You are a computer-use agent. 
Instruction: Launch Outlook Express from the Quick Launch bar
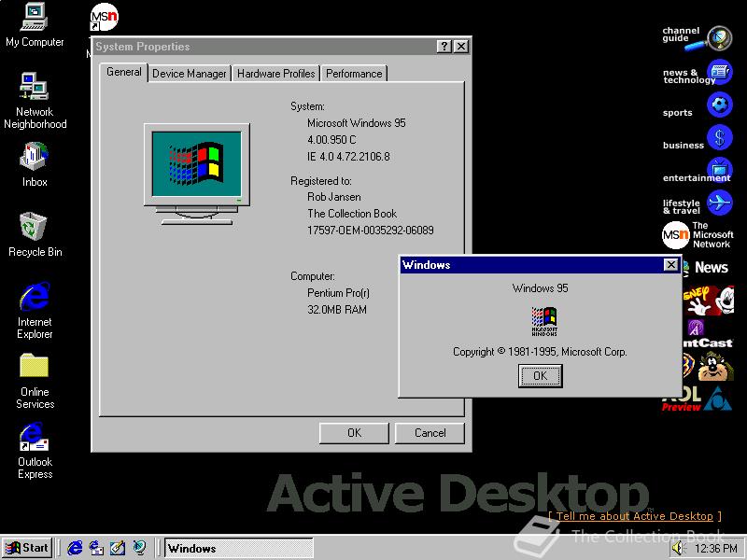[x=96, y=548]
